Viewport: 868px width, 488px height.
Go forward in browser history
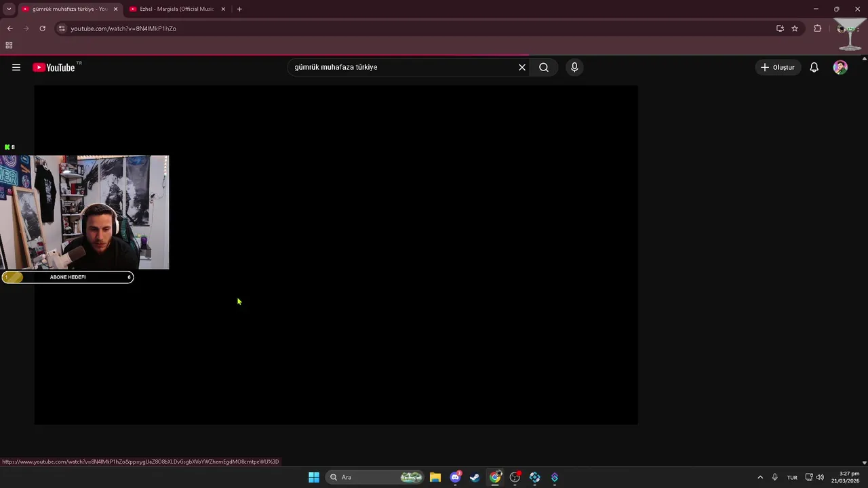click(26, 28)
